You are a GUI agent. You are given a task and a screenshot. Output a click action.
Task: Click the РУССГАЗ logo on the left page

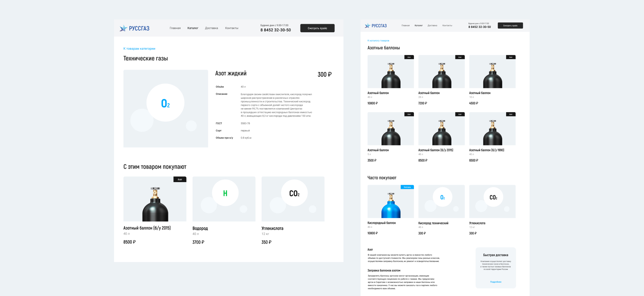tap(135, 28)
